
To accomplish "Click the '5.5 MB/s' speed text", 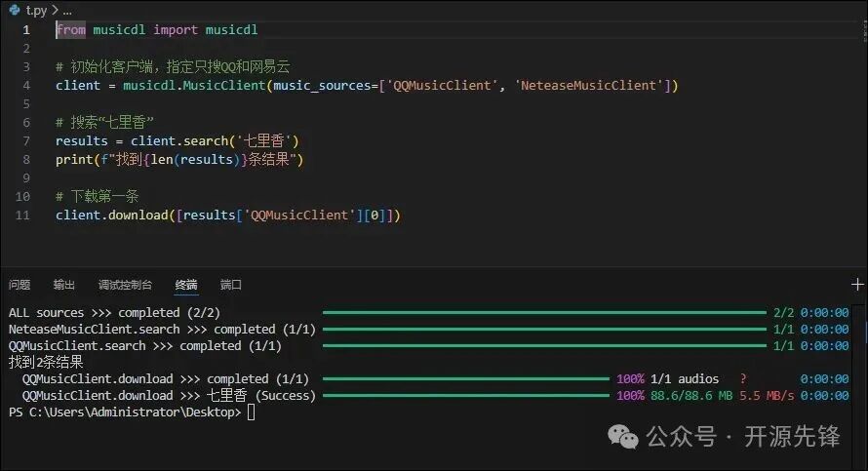I will 767,396.
